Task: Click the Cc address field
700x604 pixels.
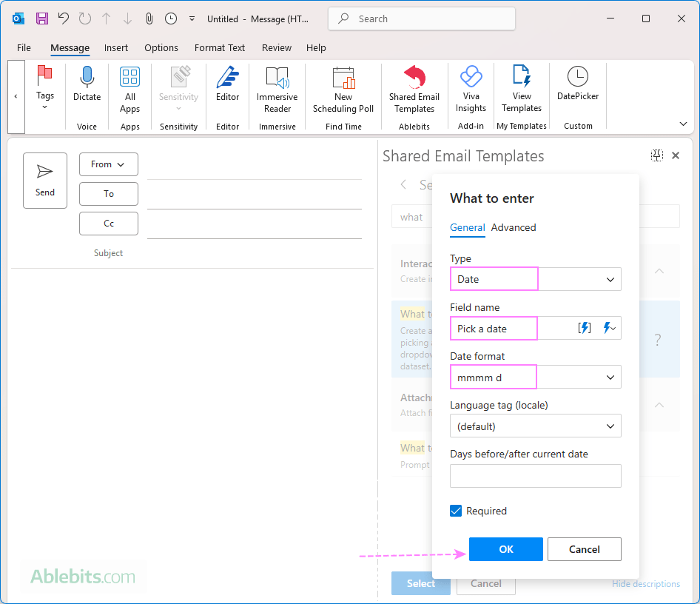Action: [x=255, y=226]
